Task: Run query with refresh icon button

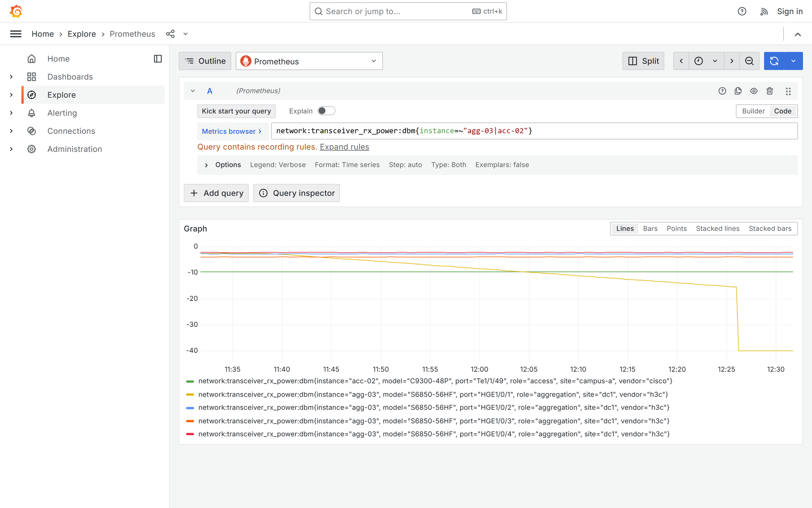Action: tap(774, 61)
